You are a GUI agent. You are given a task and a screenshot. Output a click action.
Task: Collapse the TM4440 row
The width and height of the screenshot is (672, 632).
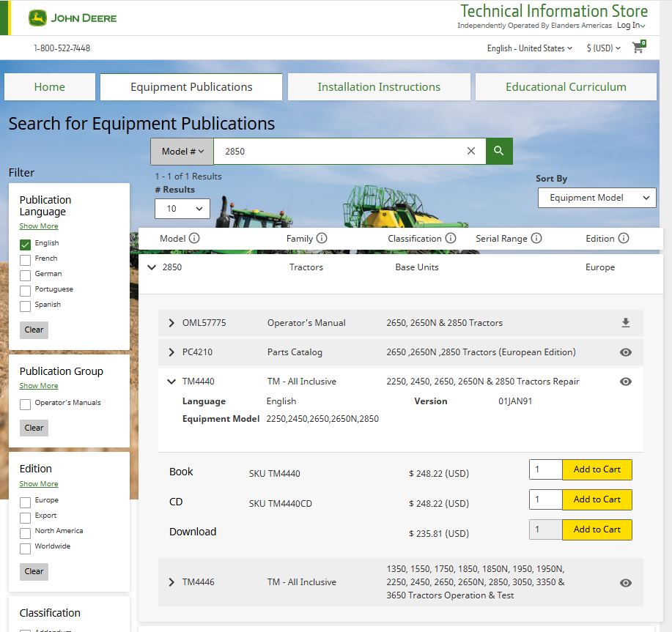[x=171, y=382]
